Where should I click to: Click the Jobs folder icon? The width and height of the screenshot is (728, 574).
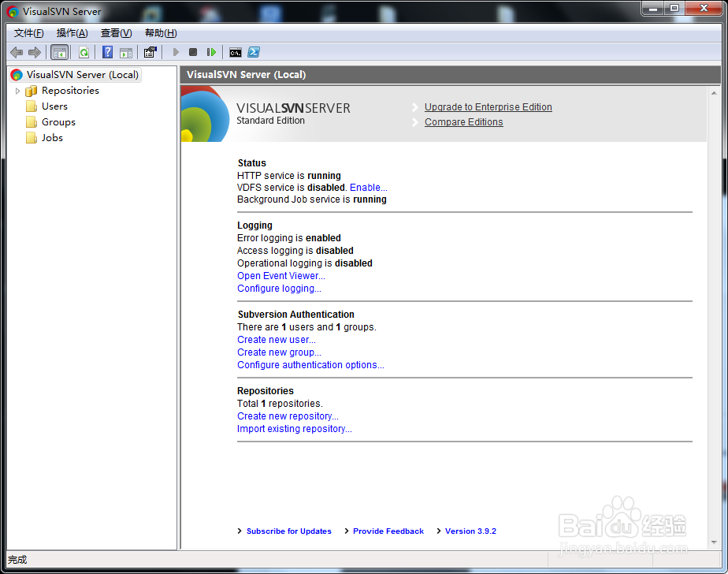(x=32, y=138)
